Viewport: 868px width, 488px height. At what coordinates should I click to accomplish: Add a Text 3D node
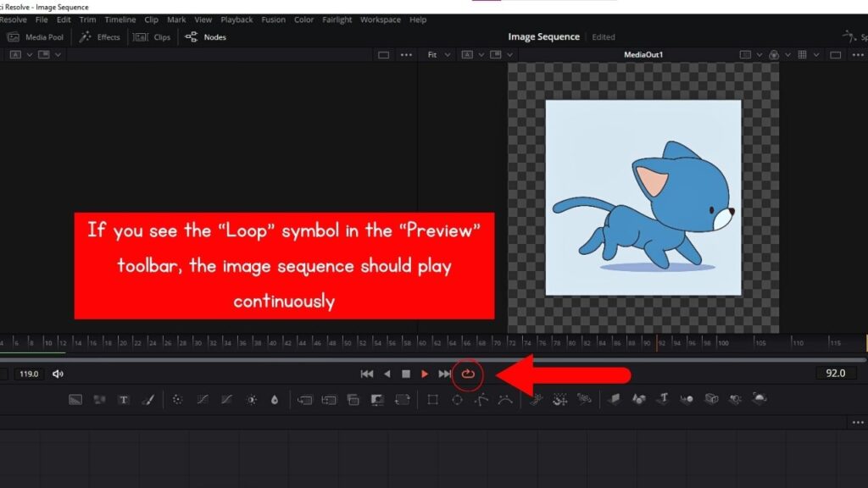(664, 400)
